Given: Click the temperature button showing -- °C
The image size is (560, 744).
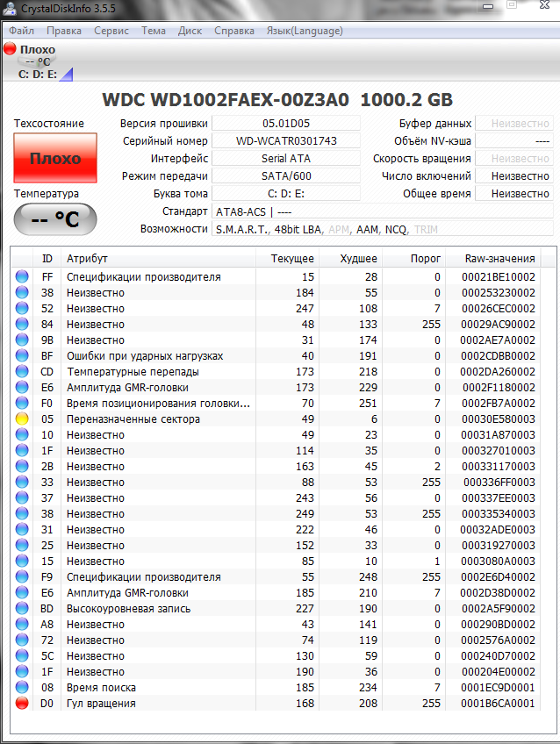Looking at the screenshot, I should click(x=55, y=219).
